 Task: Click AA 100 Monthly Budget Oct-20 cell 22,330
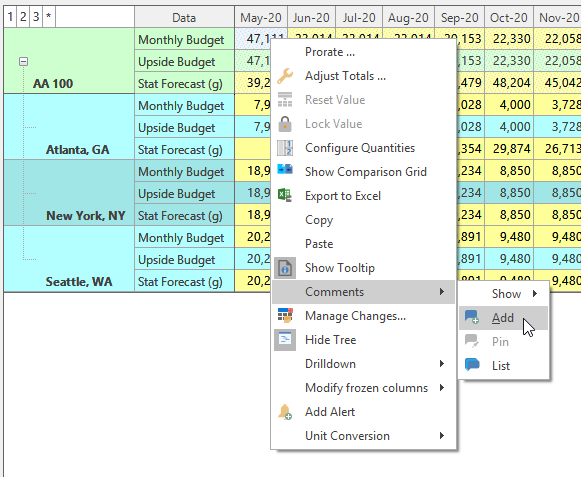(x=509, y=39)
